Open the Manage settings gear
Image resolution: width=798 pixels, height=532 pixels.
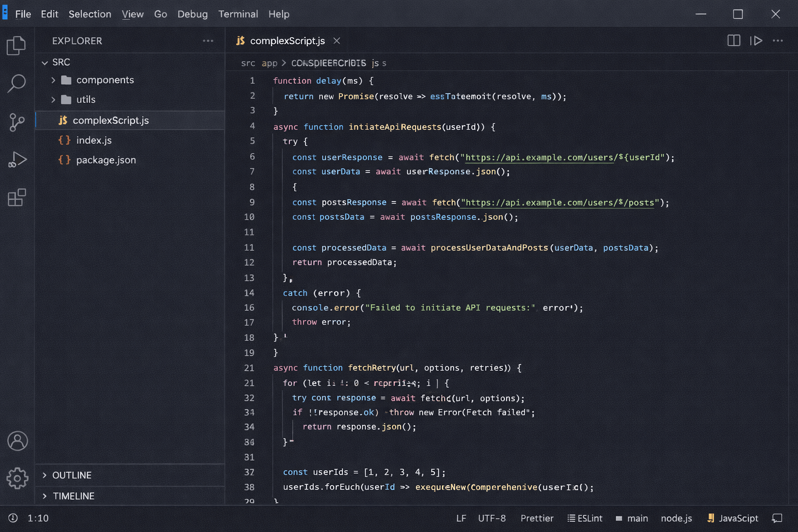[17, 478]
